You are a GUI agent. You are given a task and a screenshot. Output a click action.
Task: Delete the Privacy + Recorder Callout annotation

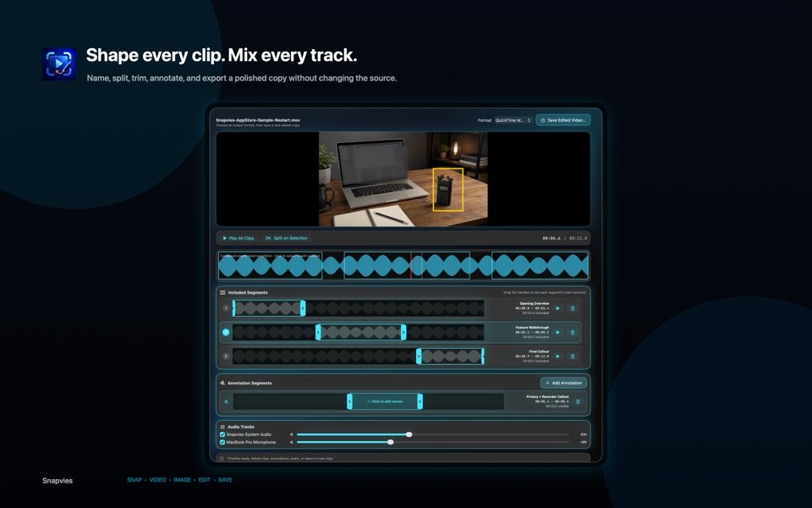(579, 401)
